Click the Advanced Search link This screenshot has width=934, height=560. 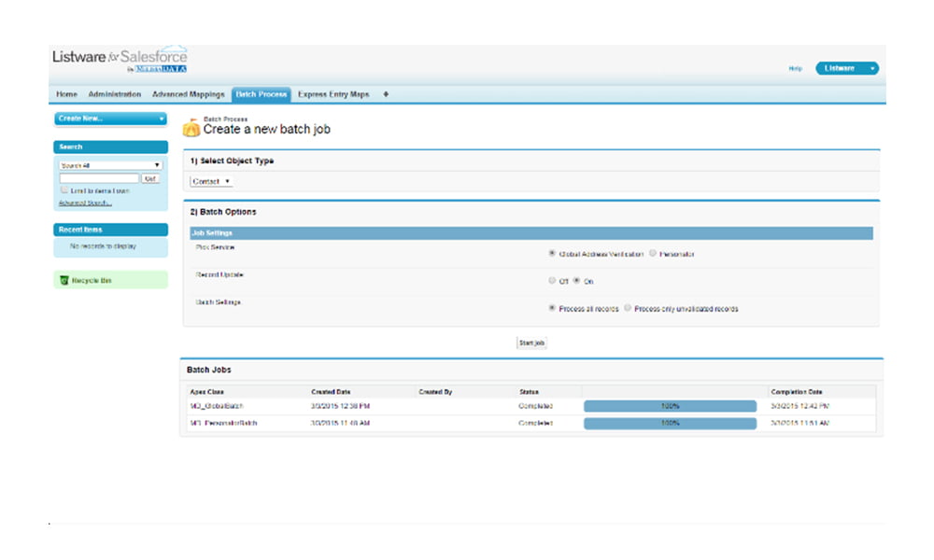coord(85,203)
